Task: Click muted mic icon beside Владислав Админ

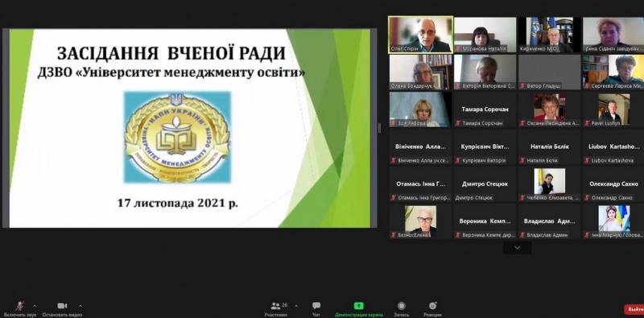Action: (x=522, y=235)
